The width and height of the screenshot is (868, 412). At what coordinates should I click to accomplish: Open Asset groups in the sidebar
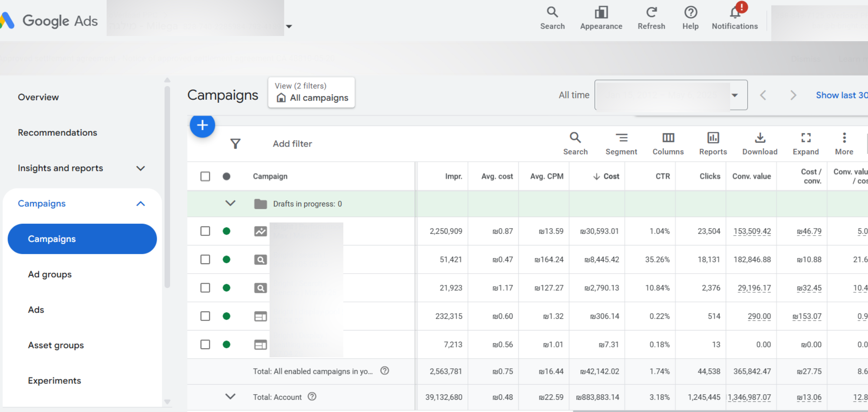point(56,345)
